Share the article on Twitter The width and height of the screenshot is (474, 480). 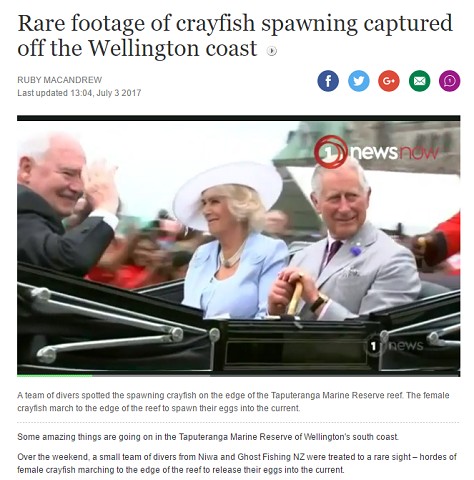pyautogui.click(x=359, y=81)
